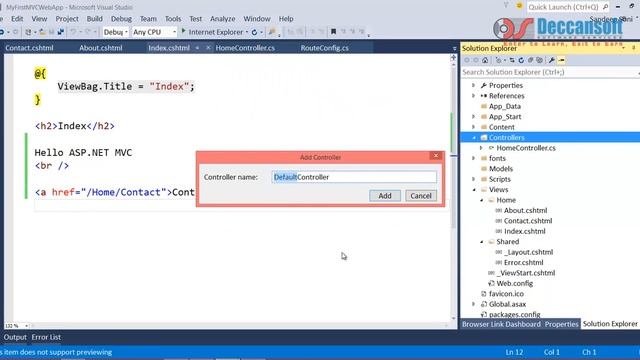640x360 pixels.
Task: Expand the HomeController.cs node
Action: click(x=481, y=148)
